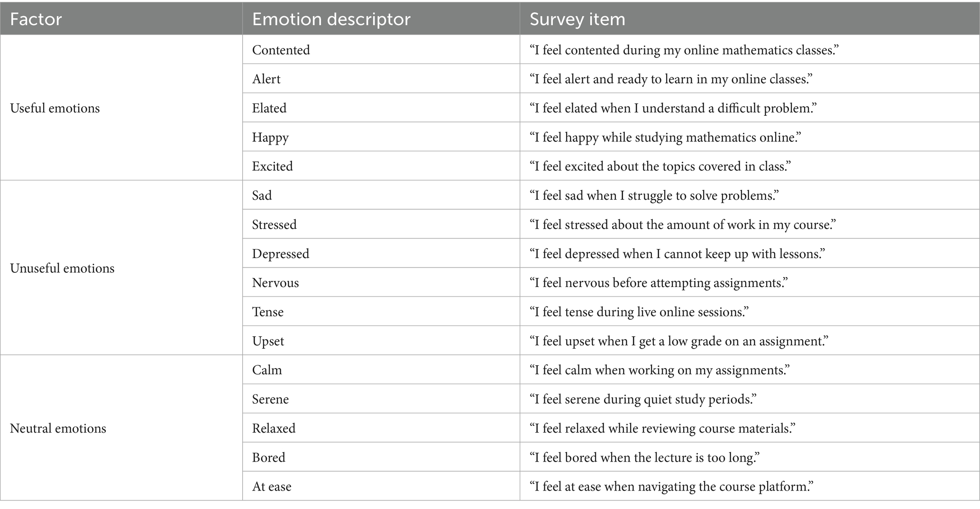
Task: Click the Elated descriptor cell
Action: click(x=269, y=108)
